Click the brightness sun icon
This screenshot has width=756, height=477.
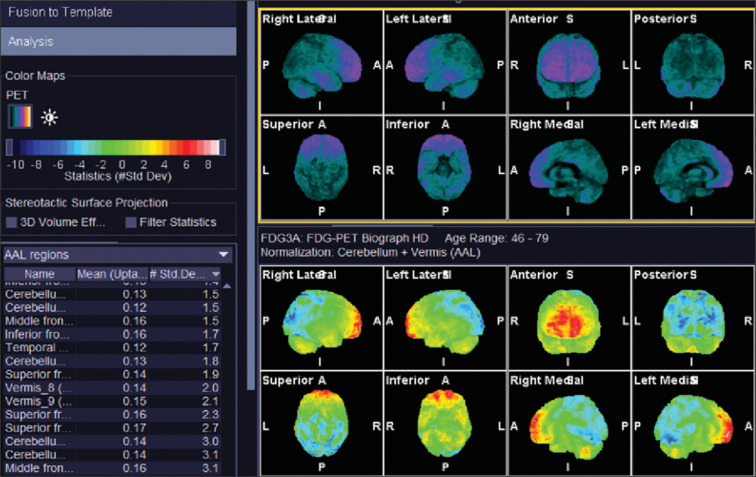pos(49,118)
